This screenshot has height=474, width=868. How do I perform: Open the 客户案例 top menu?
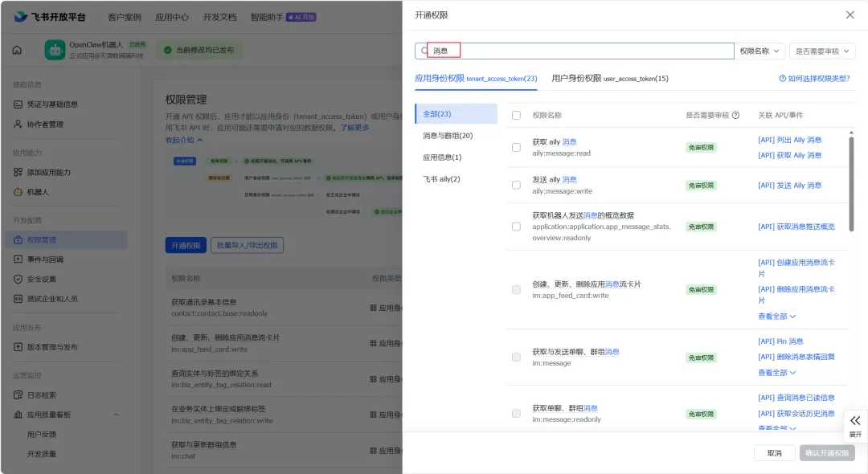(125, 17)
